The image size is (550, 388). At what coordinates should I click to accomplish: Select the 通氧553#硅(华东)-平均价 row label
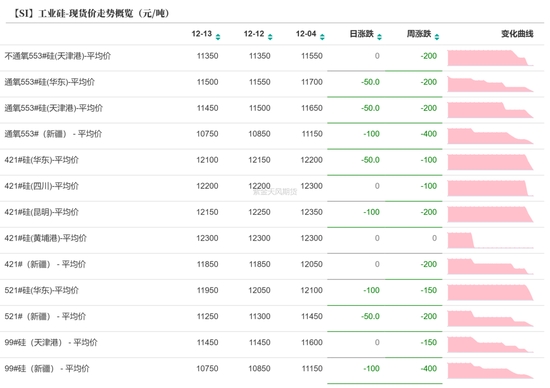coord(49,82)
